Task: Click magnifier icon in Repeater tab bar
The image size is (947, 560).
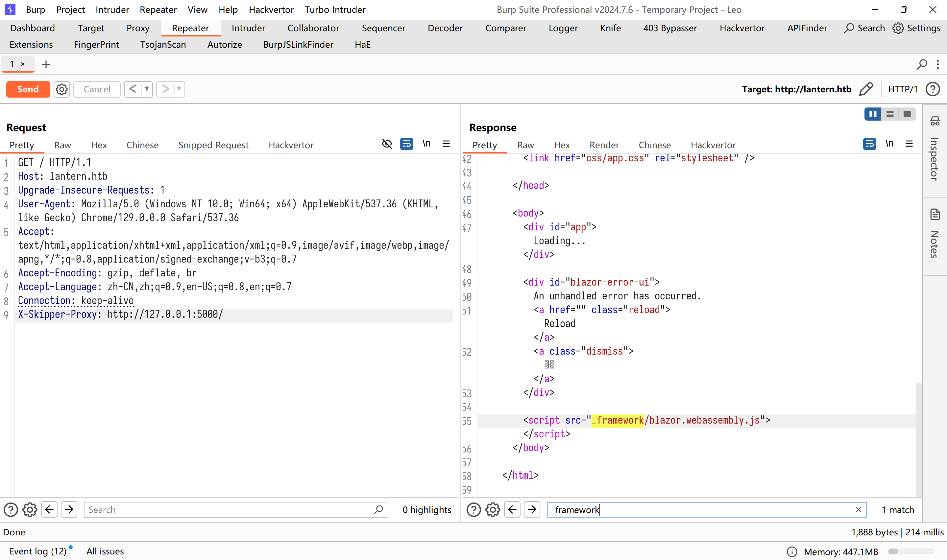Action: pyautogui.click(x=922, y=64)
